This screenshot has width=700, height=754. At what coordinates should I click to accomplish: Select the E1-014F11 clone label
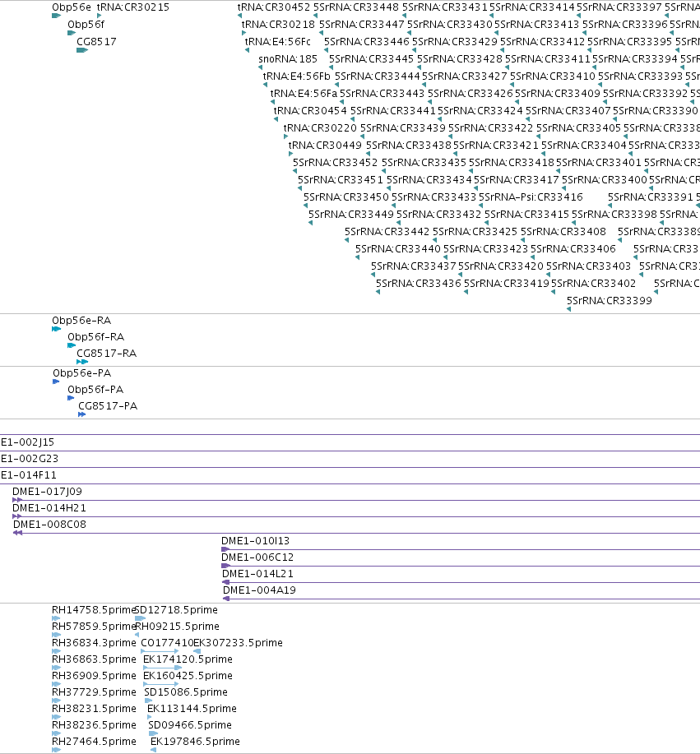(29, 475)
